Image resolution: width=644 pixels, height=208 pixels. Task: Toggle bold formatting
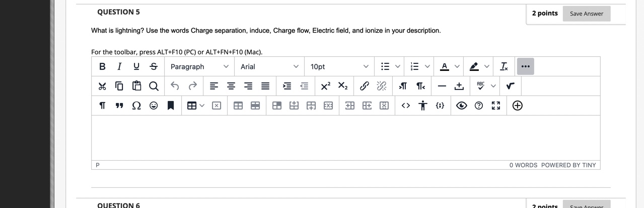coord(103,67)
